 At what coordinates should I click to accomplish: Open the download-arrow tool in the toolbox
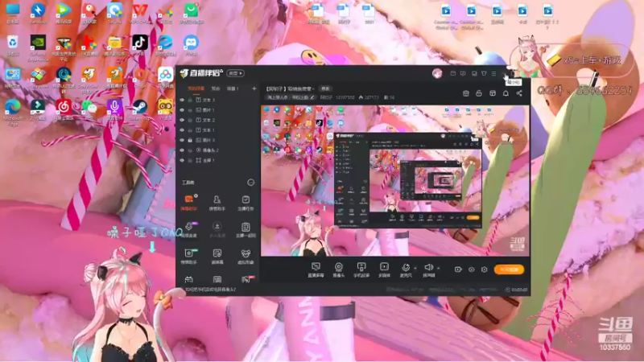tap(217, 229)
